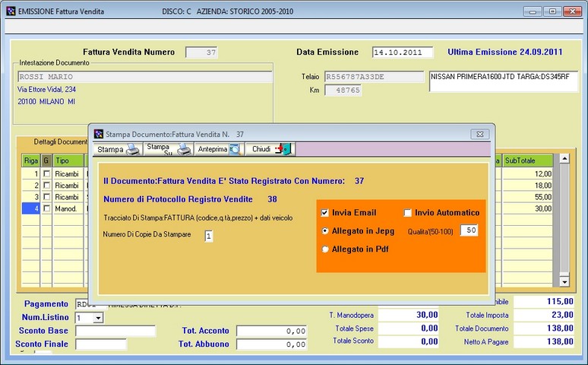Click city line 20100 MILANO MI
Image resolution: width=588 pixels, height=365 pixels.
pyautogui.click(x=46, y=101)
